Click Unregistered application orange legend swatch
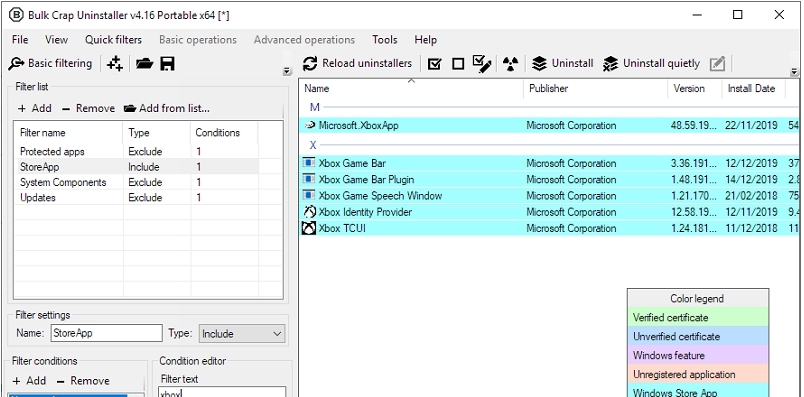 tap(698, 374)
